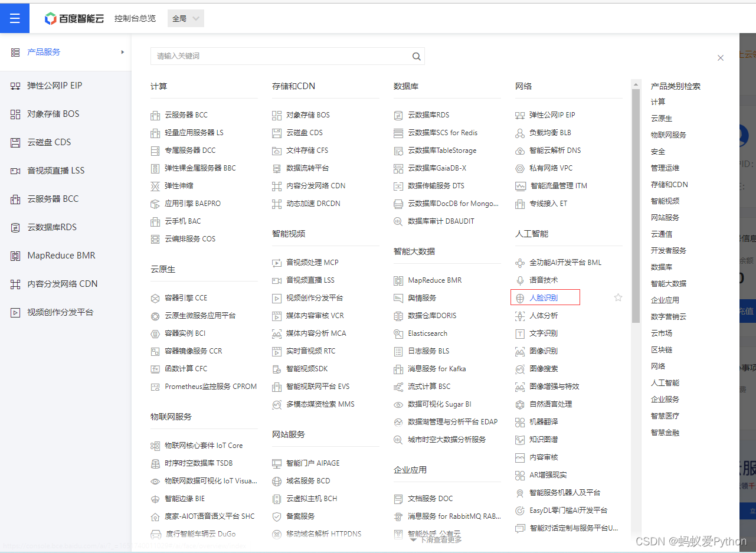Toggle the favorite star next to 人脸识别
The image size is (756, 553).
618,297
